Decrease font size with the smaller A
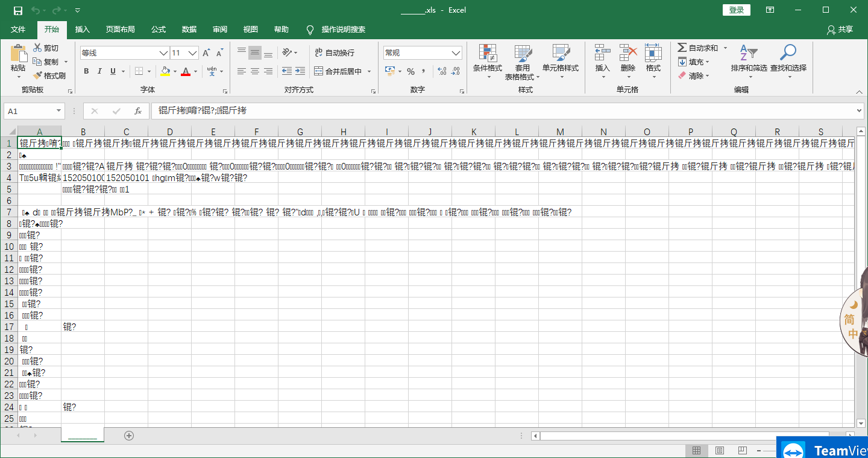The image size is (868, 458). (219, 53)
